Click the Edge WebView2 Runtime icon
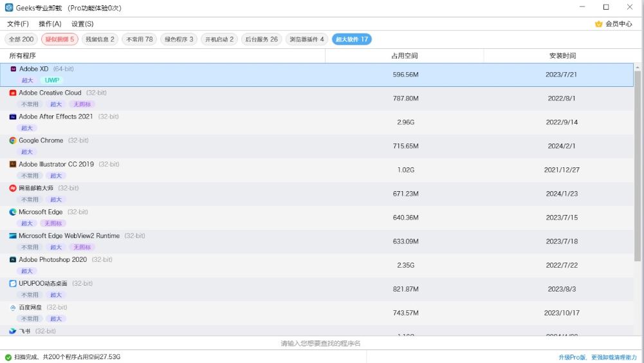The width and height of the screenshot is (644, 363). click(13, 236)
